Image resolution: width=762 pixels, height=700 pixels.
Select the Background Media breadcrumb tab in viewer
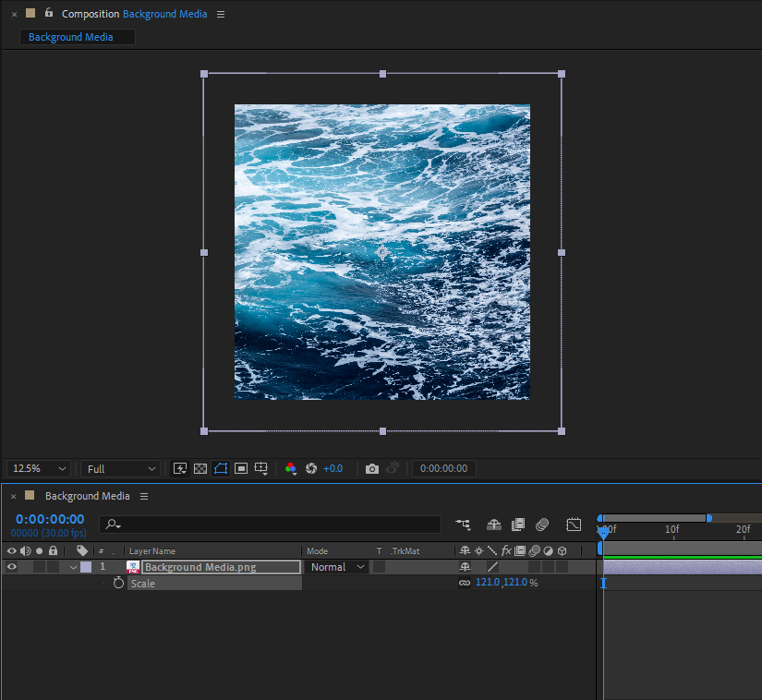(78, 37)
